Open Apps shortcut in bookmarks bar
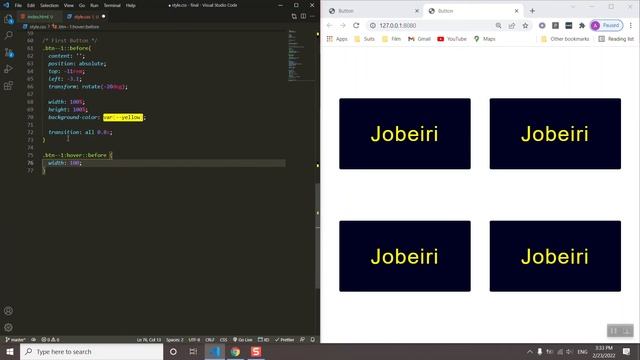 pyautogui.click(x=337, y=39)
